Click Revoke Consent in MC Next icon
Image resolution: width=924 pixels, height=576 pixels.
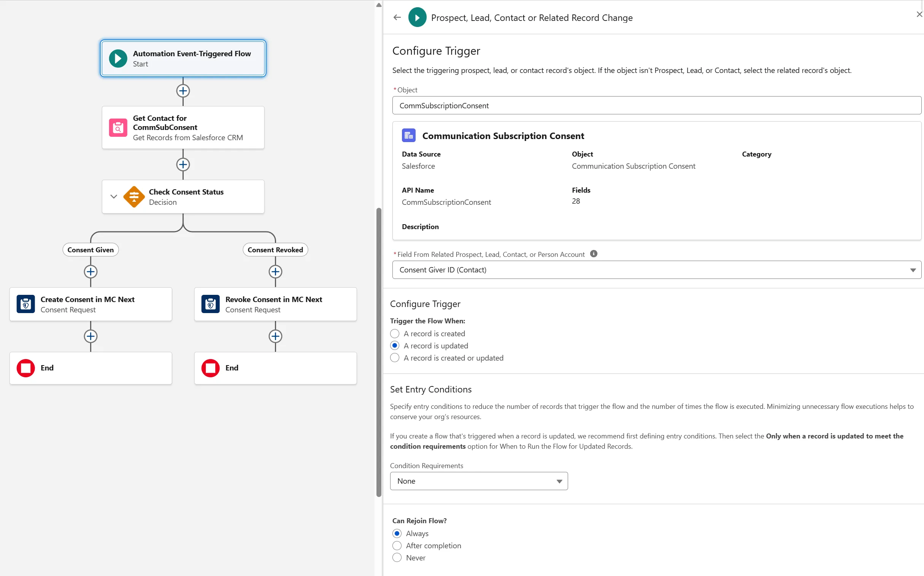(x=210, y=304)
